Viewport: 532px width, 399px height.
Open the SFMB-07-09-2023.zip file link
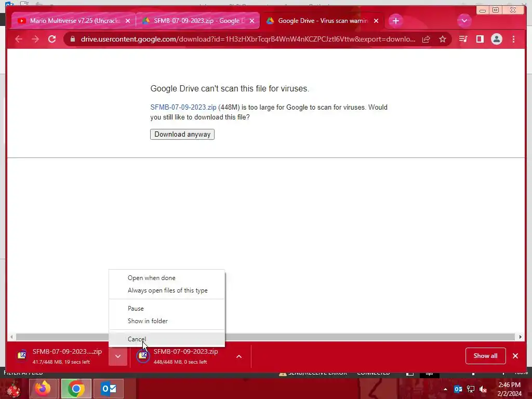183,108
